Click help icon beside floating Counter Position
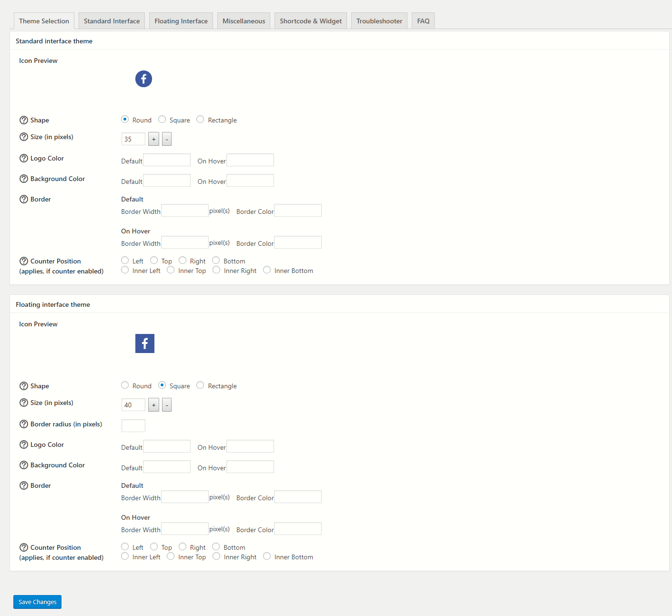Screen dimensions: 672x616 [x=24, y=547]
